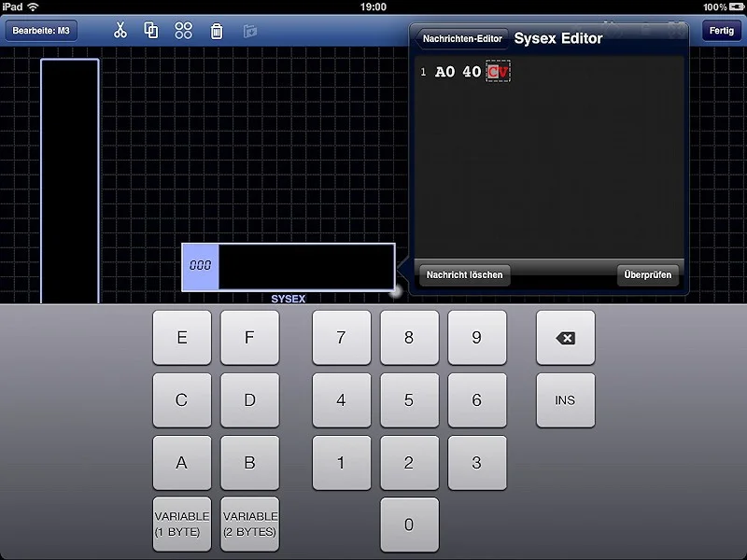Tap number key 5

coord(409,400)
